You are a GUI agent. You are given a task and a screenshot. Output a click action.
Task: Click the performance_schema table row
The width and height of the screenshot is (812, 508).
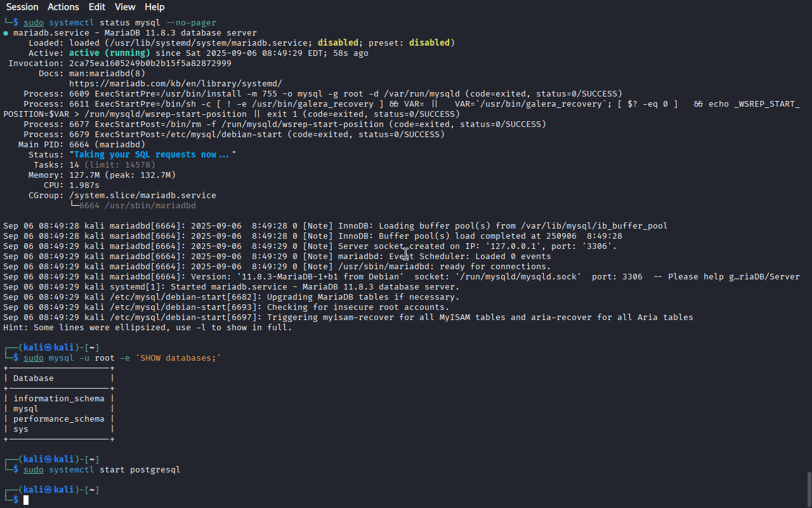tap(59, 419)
